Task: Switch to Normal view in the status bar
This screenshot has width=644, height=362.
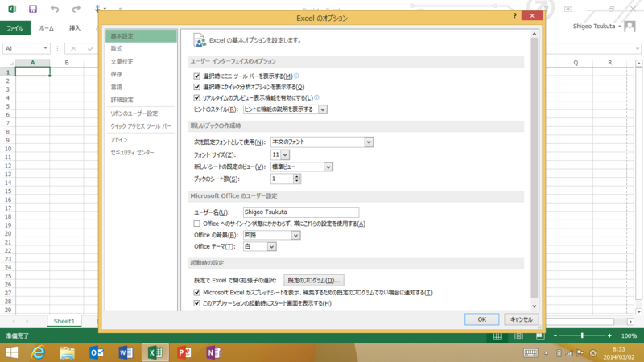Action: click(x=497, y=336)
